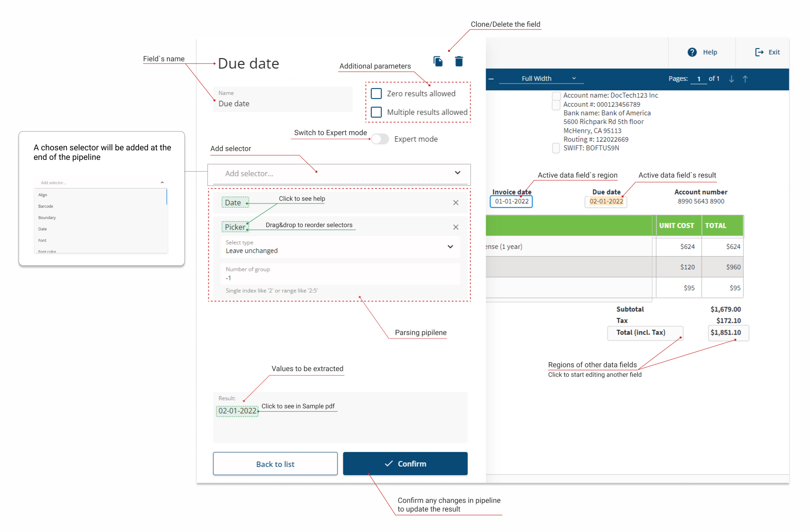The image size is (811, 532).
Task: Choose Barcode from selector list
Action: point(46,206)
